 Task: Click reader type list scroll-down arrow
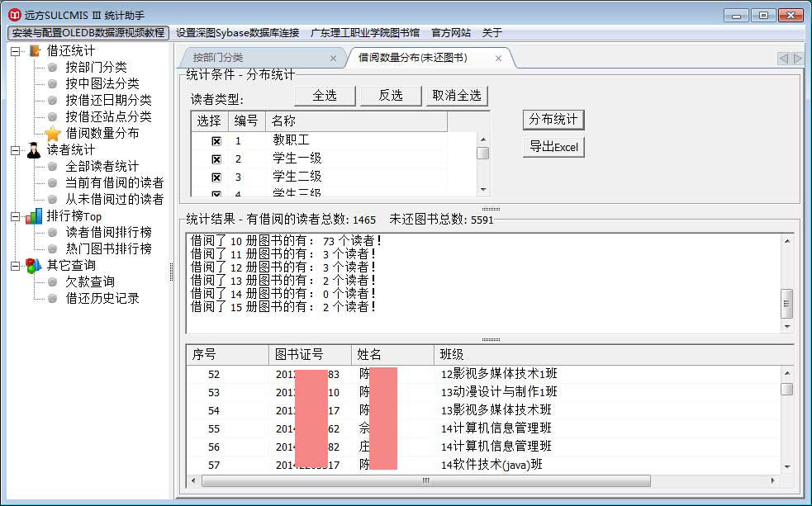tap(483, 189)
